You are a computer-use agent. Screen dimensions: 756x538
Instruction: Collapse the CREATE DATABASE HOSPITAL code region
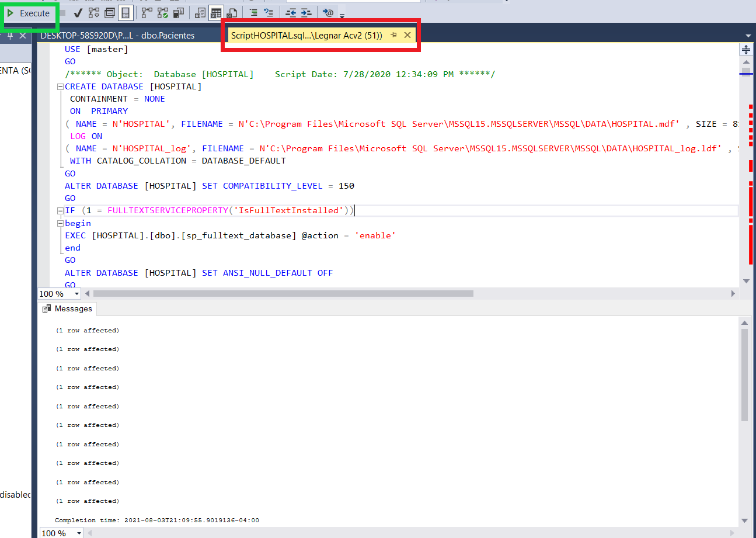(60, 86)
